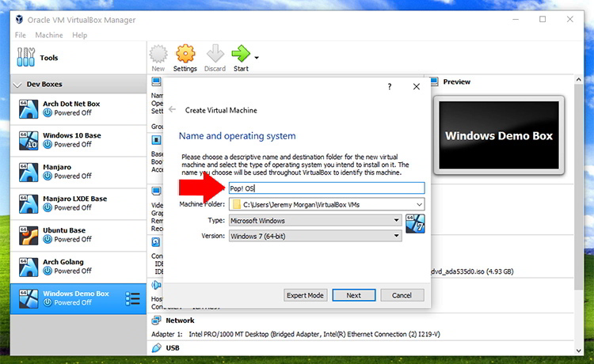
Task: Switch to Expert Mode
Action: [305, 295]
